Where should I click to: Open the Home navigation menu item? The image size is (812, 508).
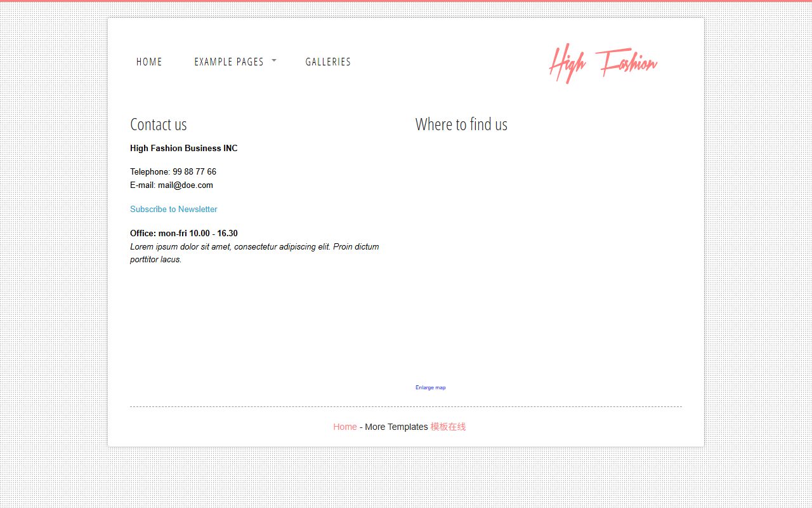tap(149, 62)
